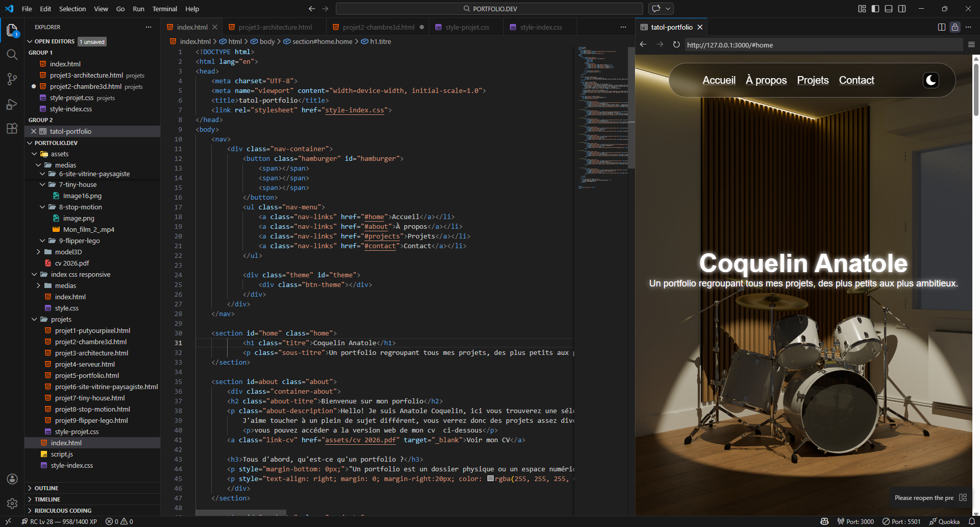This screenshot has height=527, width=980.
Task: Collapse the projets folder
Action: [61, 319]
